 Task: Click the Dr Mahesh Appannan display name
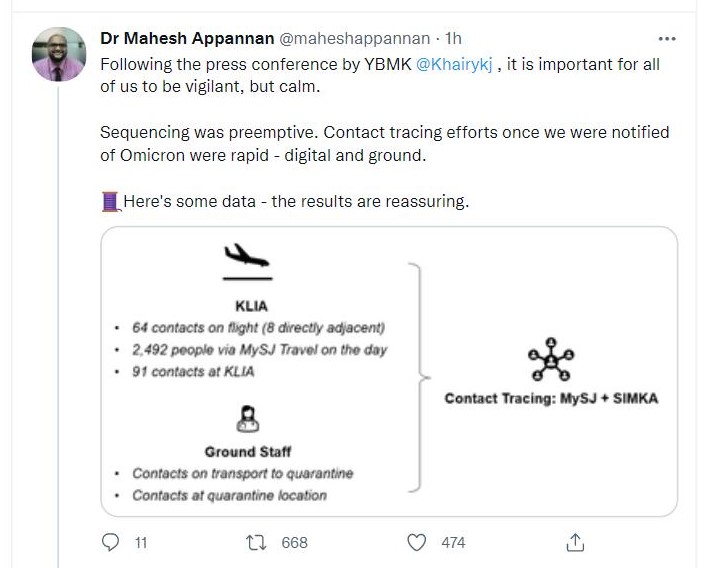185,38
